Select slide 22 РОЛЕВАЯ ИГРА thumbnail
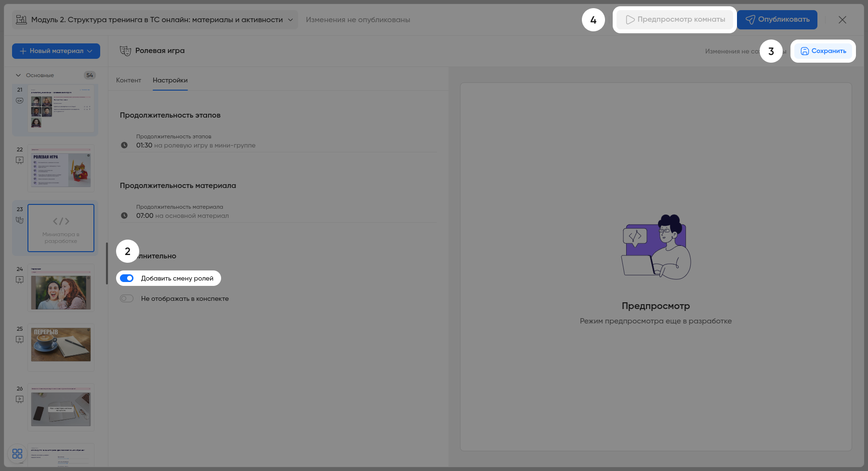 61,168
